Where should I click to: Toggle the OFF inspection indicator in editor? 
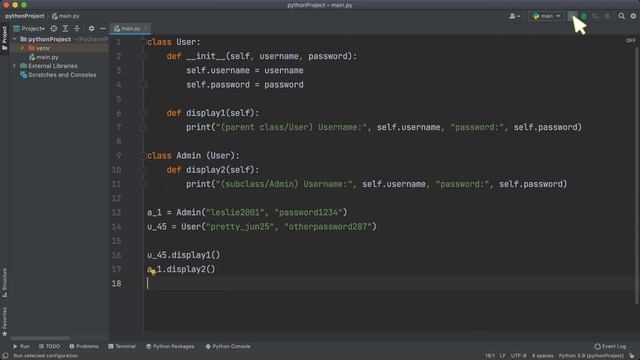pos(630,40)
